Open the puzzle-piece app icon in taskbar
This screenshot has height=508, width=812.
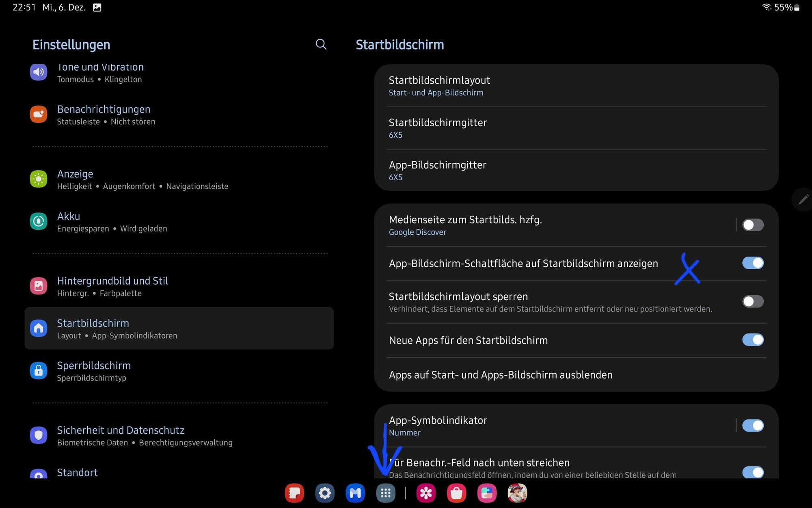click(487, 493)
